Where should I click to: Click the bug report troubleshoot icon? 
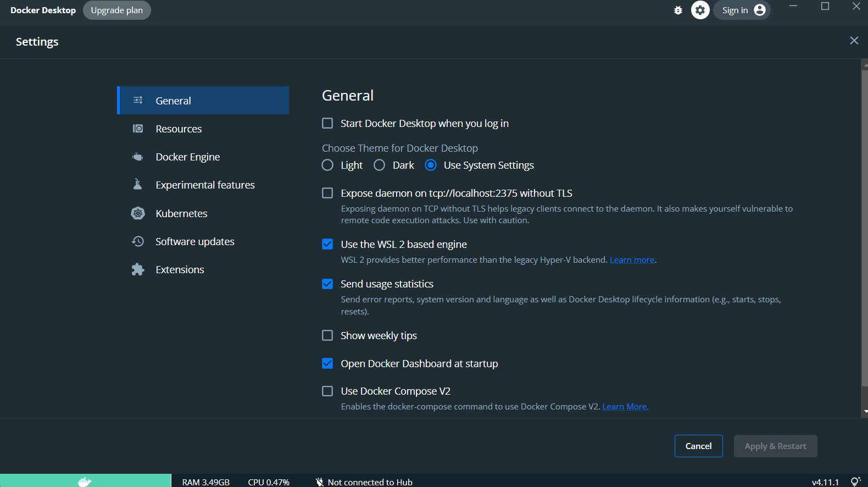678,10
